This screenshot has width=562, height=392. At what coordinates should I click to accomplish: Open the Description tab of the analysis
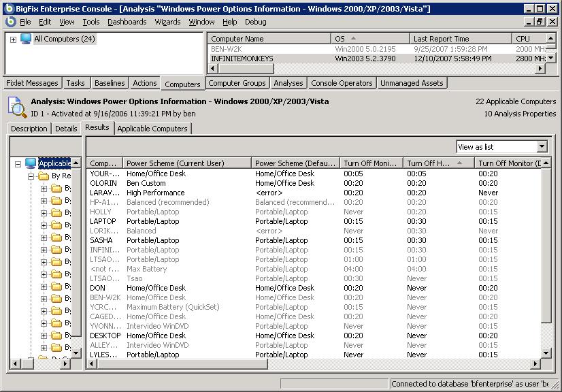point(29,129)
